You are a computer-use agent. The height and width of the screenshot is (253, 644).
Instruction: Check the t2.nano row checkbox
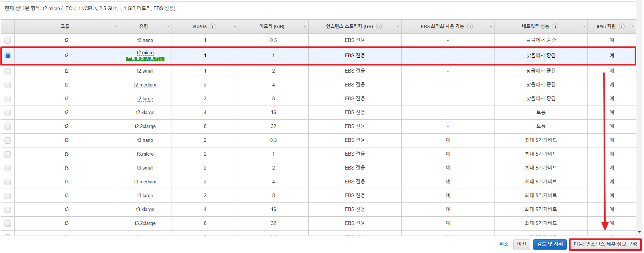[x=7, y=40]
